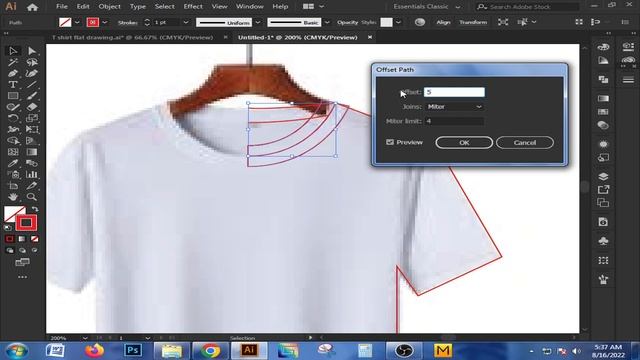This screenshot has height=360, width=640.
Task: Select the Line Segment tool
Action: [x=32, y=84]
